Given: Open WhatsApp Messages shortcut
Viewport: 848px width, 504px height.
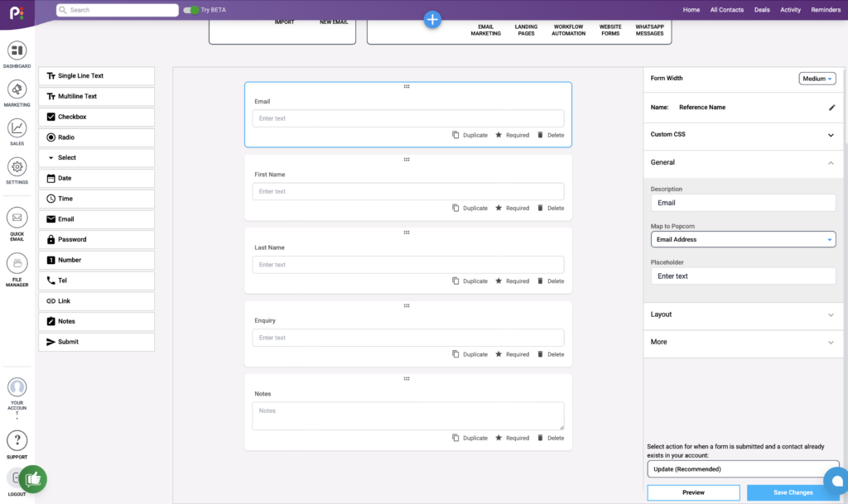Looking at the screenshot, I should [649, 31].
